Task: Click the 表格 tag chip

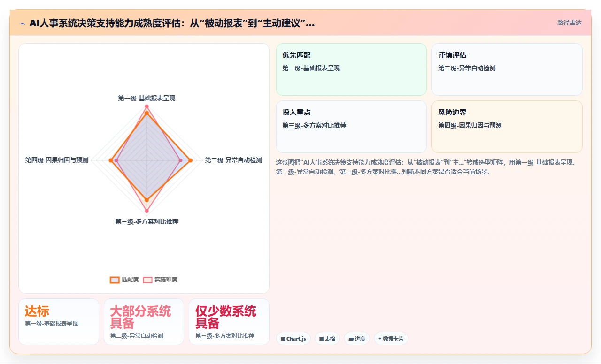Action: 327,339
